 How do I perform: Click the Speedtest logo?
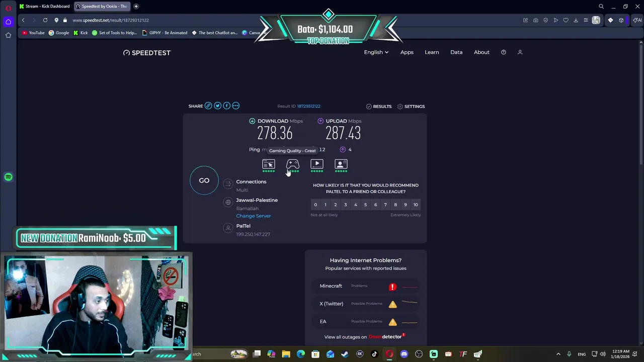coord(147,53)
